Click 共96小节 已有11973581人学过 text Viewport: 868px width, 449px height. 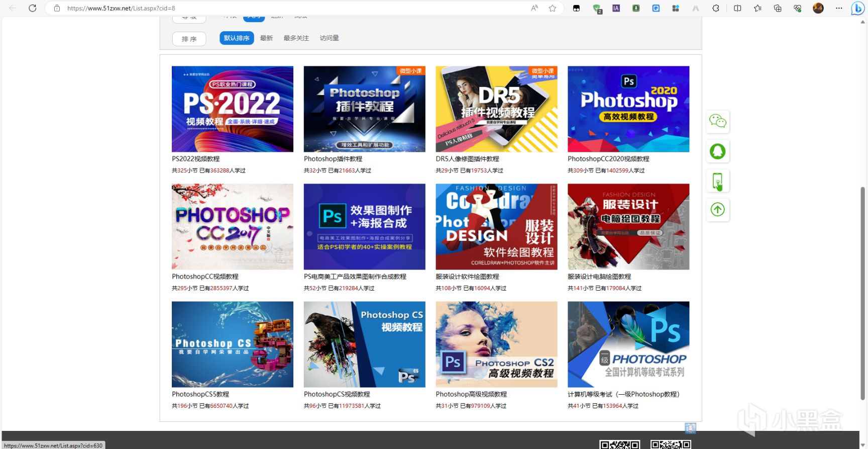pyautogui.click(x=342, y=406)
